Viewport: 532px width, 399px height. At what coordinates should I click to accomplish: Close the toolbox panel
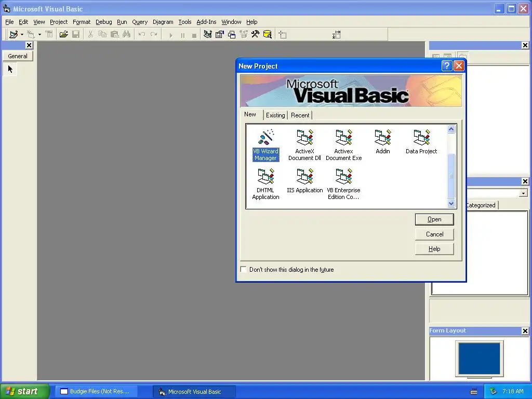(x=29, y=45)
